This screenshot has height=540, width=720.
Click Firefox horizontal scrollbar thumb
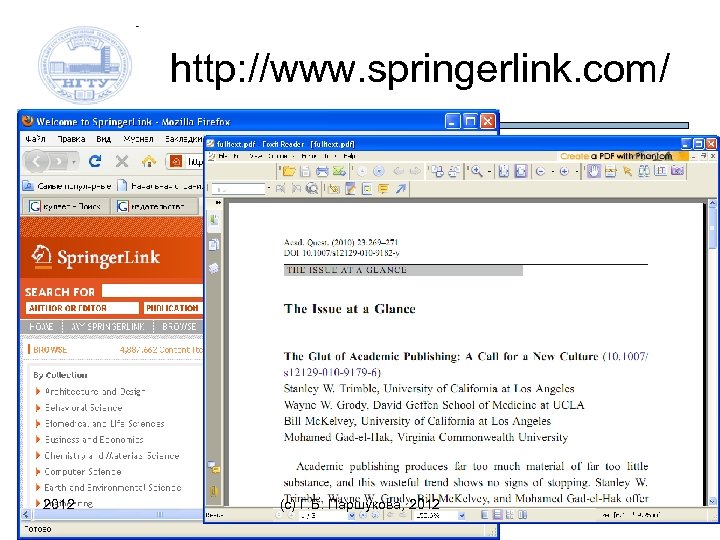click(160, 515)
